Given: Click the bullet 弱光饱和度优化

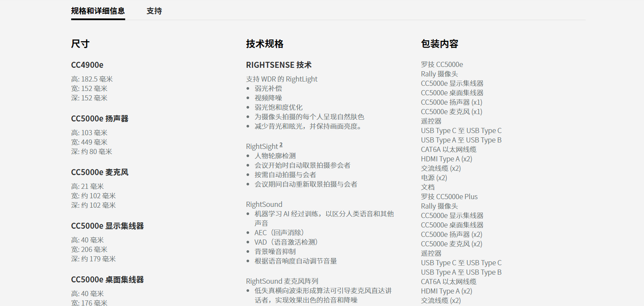Looking at the screenshot, I should click(x=279, y=107).
